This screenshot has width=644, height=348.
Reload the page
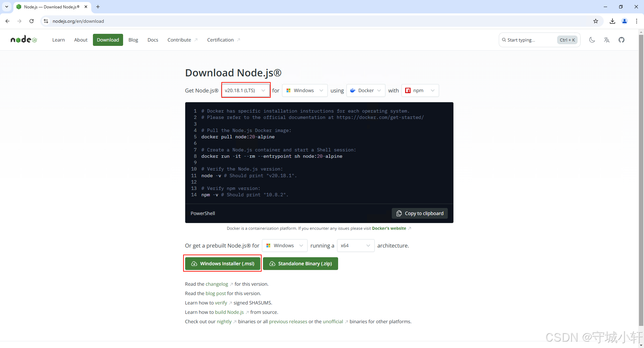pos(32,21)
